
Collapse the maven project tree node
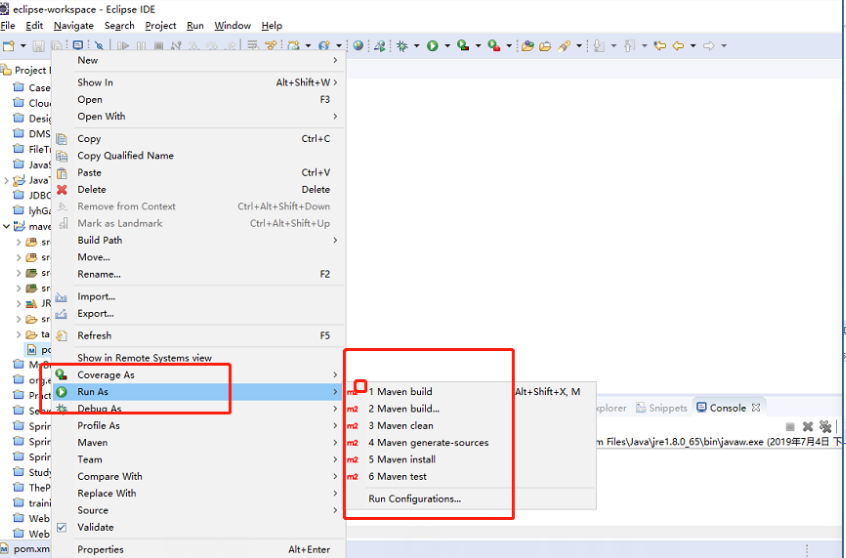(6, 227)
